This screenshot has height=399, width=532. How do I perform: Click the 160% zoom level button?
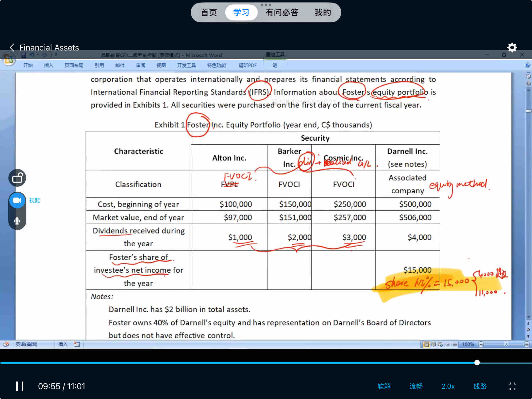click(468, 344)
